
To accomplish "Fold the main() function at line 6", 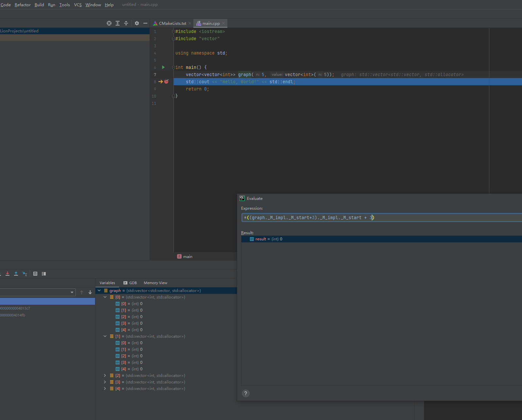I will [174, 67].
